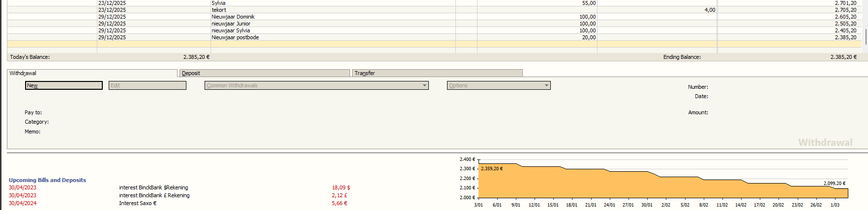The image size is (868, 210).
Task: Select the Nieuwjaar postbode transaction row
Action: coord(434,37)
